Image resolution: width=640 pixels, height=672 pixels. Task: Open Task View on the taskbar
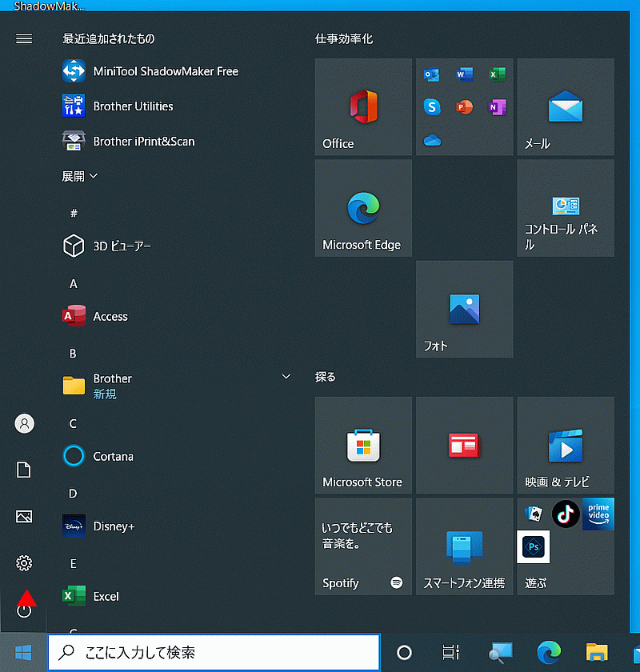451,652
